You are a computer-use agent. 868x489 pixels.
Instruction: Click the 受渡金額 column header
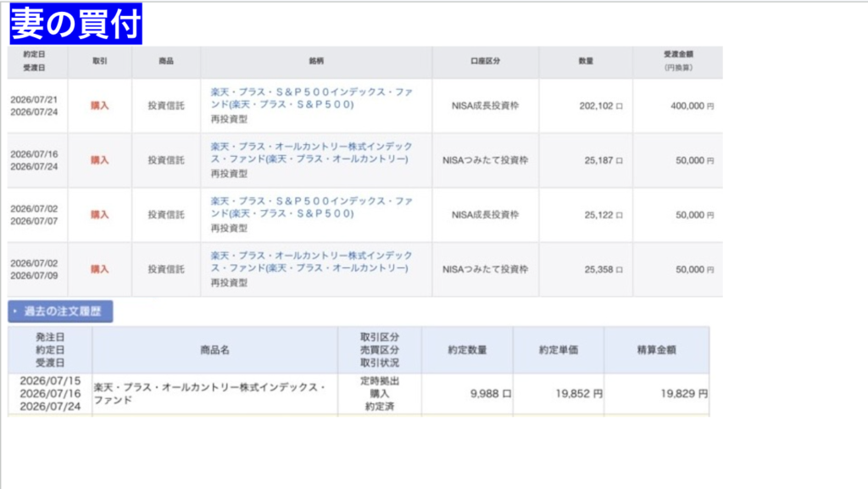[678, 61]
